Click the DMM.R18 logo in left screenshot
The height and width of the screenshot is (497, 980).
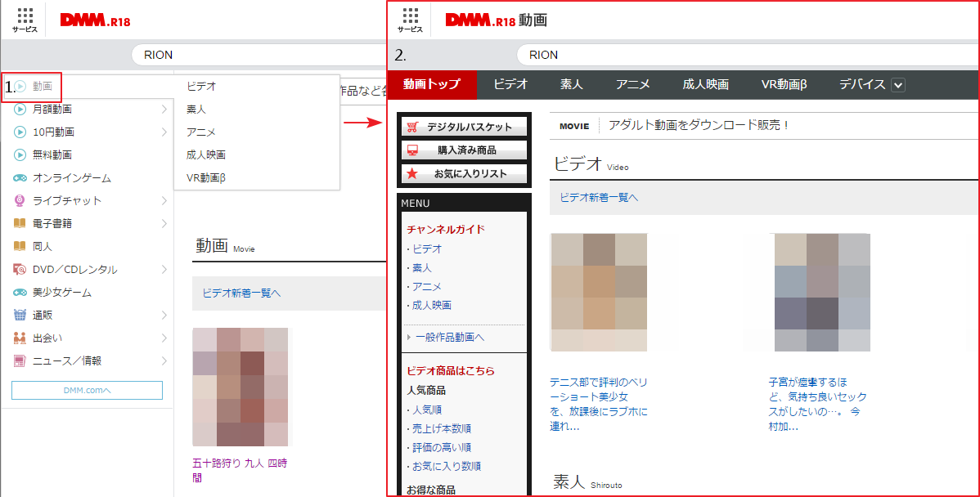[95, 20]
